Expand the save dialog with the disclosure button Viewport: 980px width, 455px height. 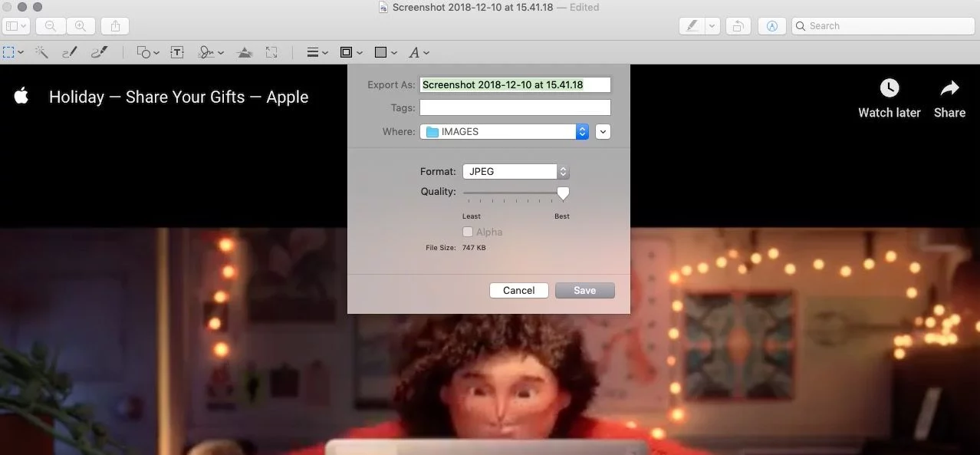coord(603,131)
